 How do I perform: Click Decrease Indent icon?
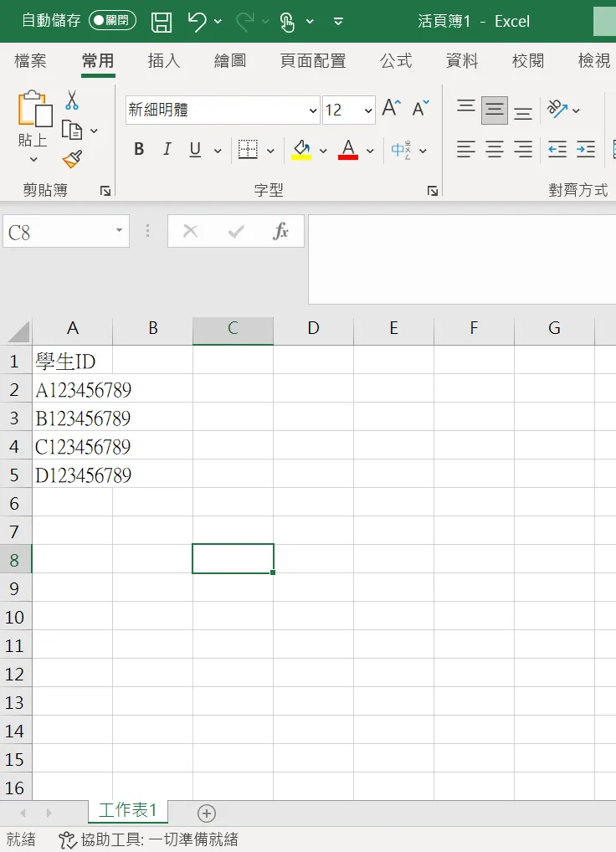click(557, 150)
